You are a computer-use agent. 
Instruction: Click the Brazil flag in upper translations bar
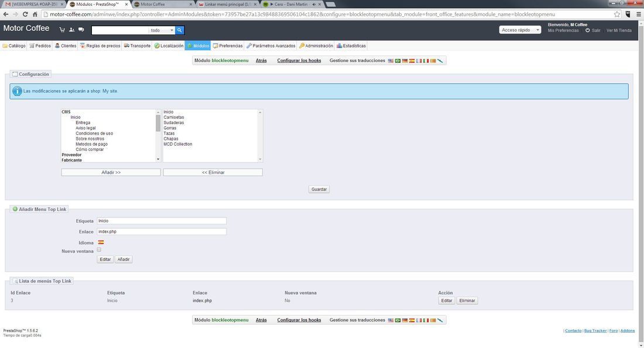tap(398, 61)
